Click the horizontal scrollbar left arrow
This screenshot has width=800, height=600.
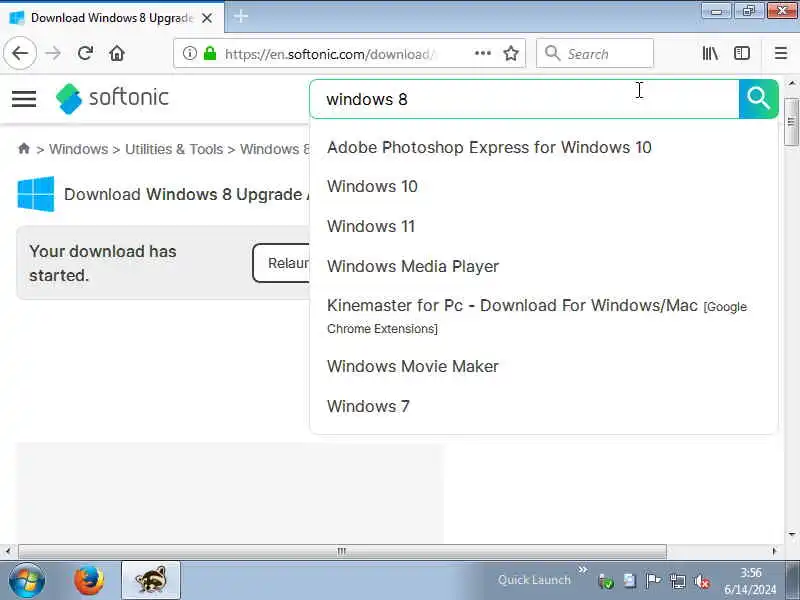click(x=8, y=552)
